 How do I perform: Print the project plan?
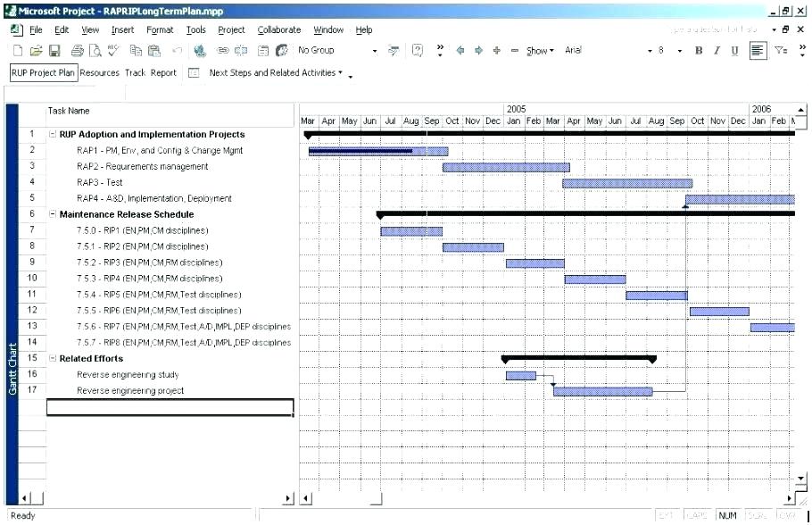77,50
